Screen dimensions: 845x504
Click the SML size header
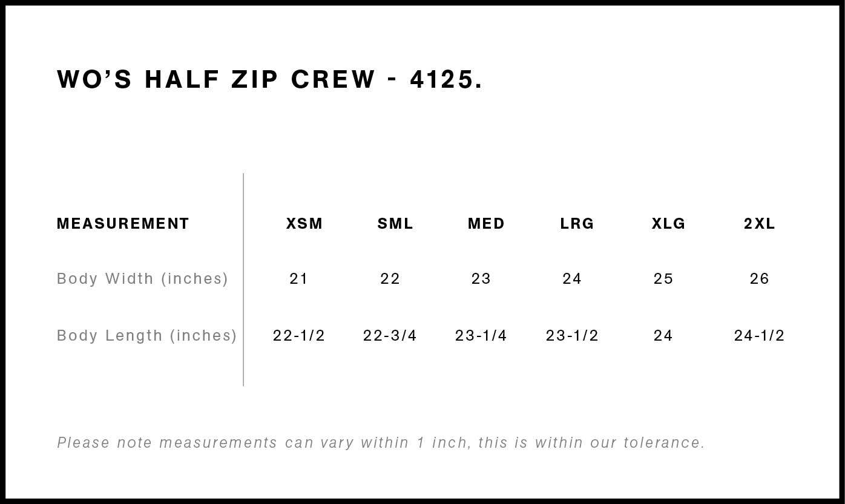click(x=395, y=224)
